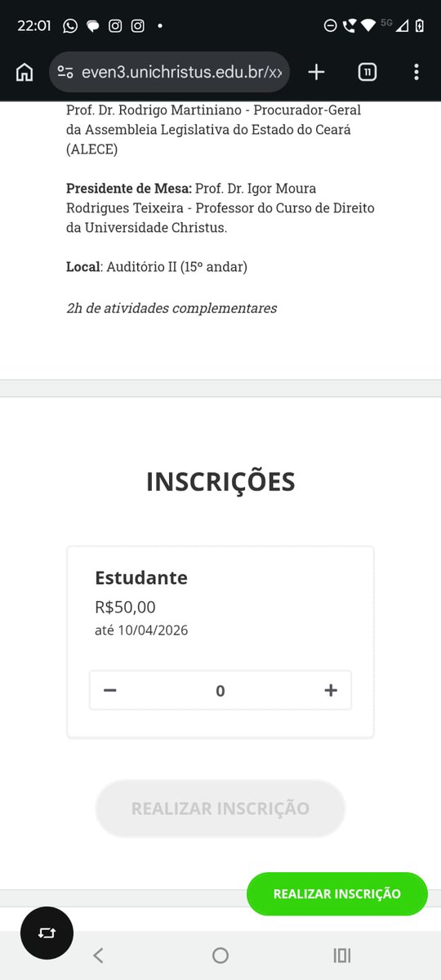The image size is (441, 980).
Task: Decrease Estudante ticket quantity with minus
Action: (110, 690)
